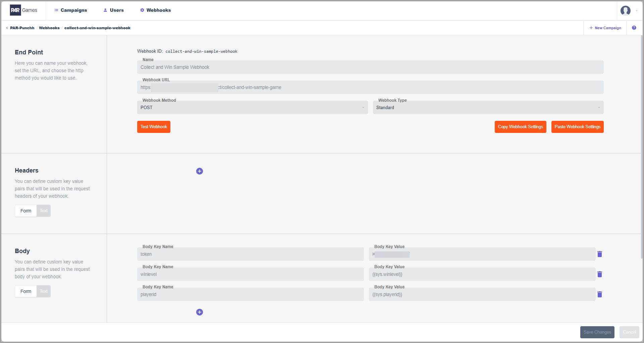Image resolution: width=644 pixels, height=343 pixels.
Task: Click the Test Webhook button
Action: click(154, 127)
